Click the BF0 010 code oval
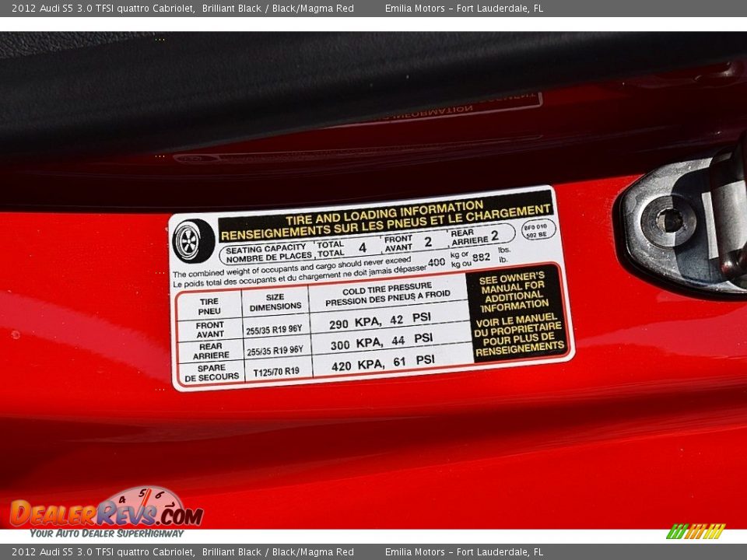747x560 pixels. 538,229
